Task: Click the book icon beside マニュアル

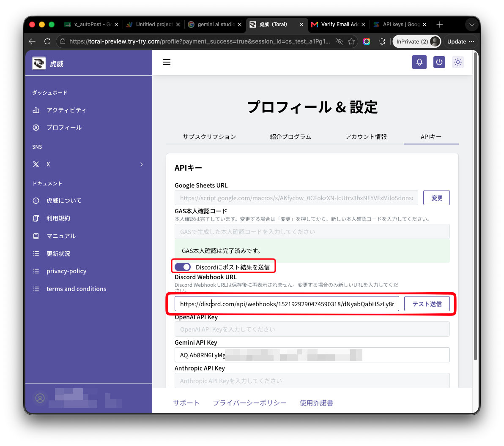Action: pyautogui.click(x=36, y=236)
